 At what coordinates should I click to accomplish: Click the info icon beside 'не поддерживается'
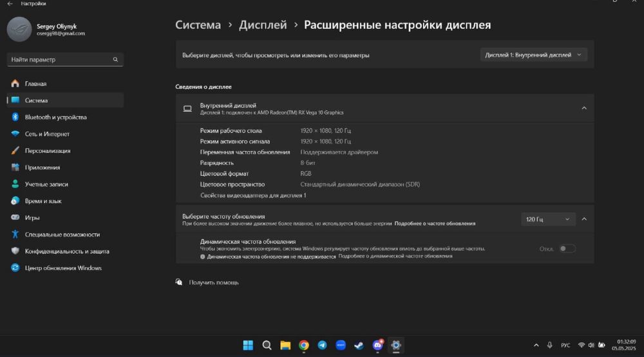[202, 257]
